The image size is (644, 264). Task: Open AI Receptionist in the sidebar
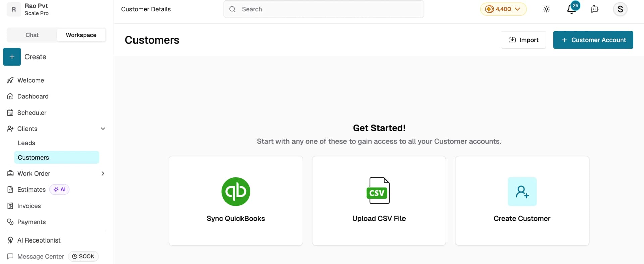[x=39, y=240]
